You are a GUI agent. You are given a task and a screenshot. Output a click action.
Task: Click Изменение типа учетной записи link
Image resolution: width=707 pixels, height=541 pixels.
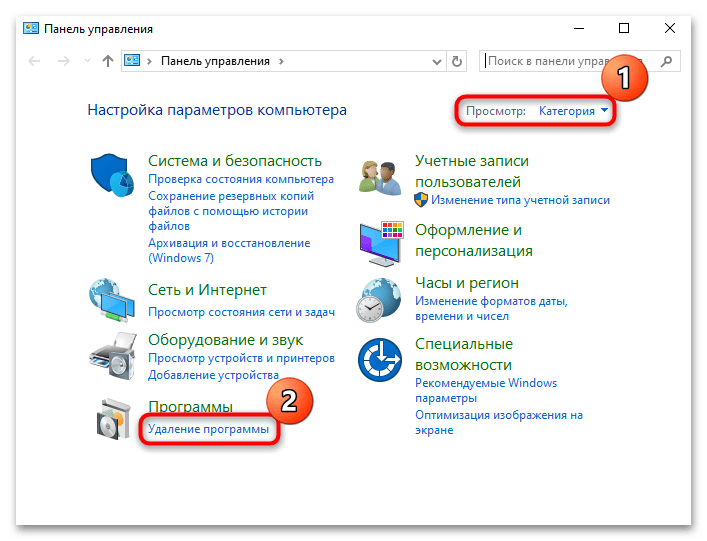[x=520, y=200]
